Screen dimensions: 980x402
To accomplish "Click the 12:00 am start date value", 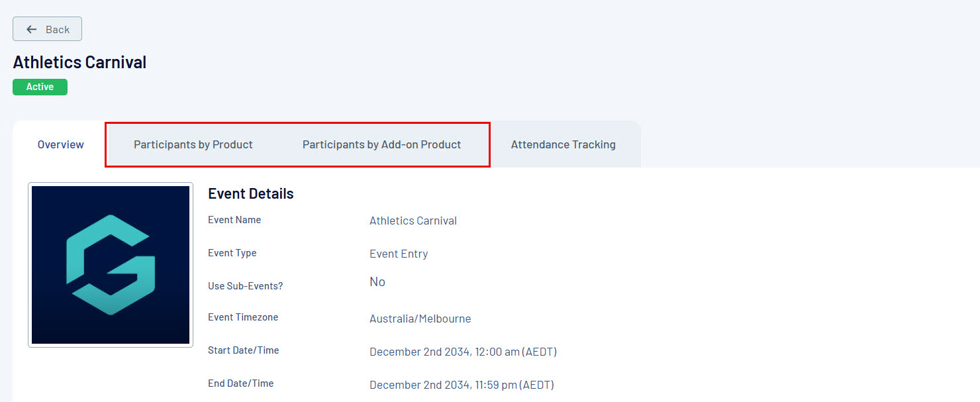I will (x=463, y=352).
